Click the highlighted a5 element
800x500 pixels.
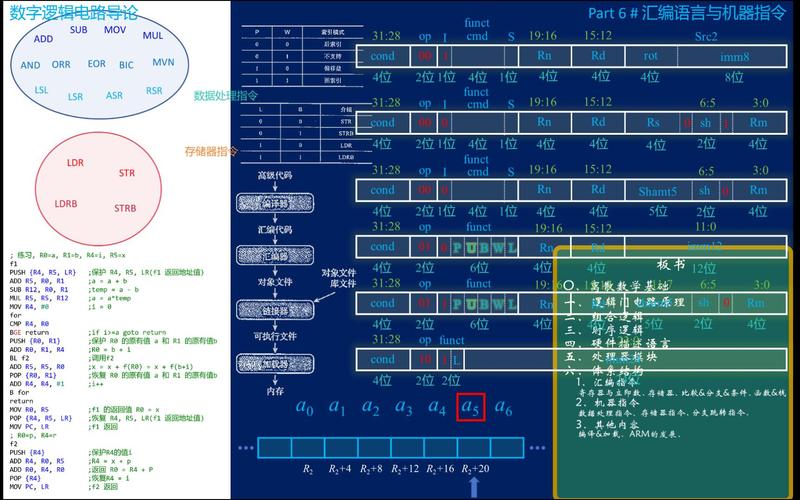pos(470,407)
